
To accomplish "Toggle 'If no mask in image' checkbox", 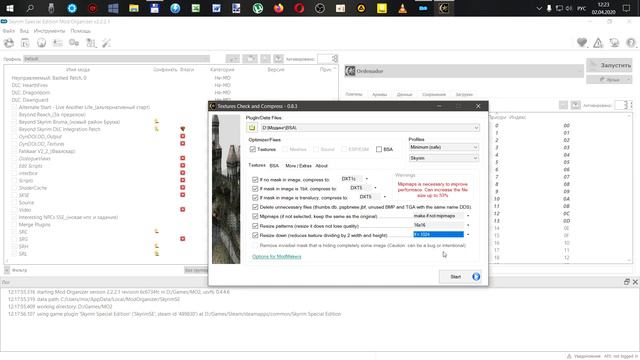I will click(x=255, y=180).
